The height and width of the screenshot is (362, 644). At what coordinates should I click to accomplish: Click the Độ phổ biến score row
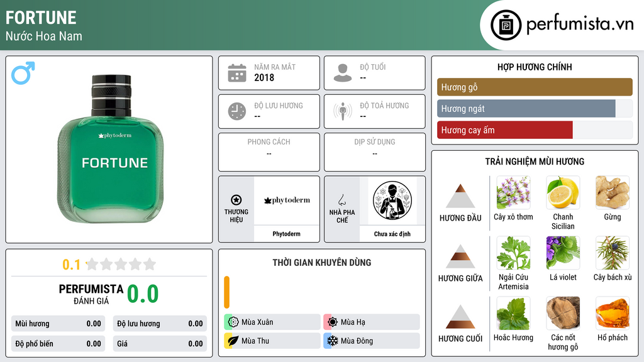[58, 344]
